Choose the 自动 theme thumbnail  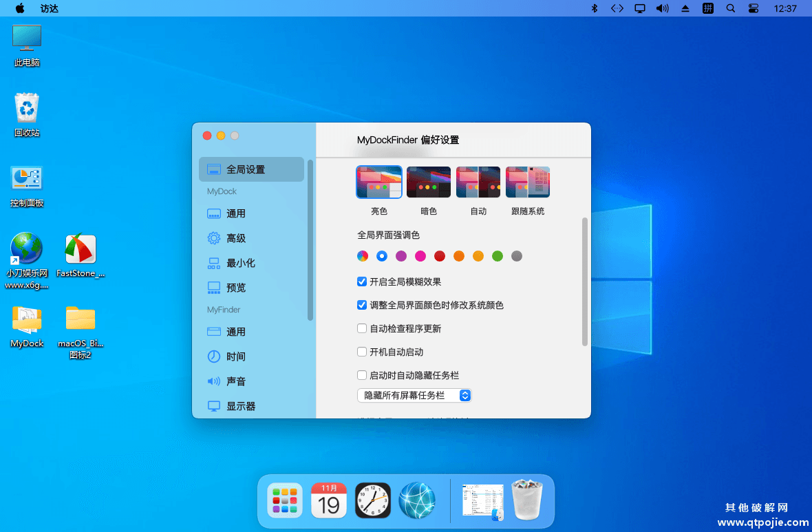pyautogui.click(x=478, y=182)
